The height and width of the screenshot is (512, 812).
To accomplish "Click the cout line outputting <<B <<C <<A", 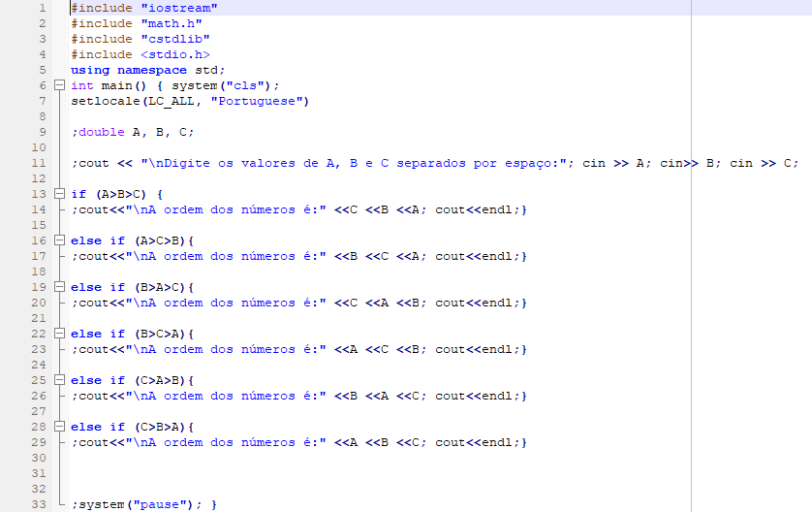I will [x=298, y=257].
